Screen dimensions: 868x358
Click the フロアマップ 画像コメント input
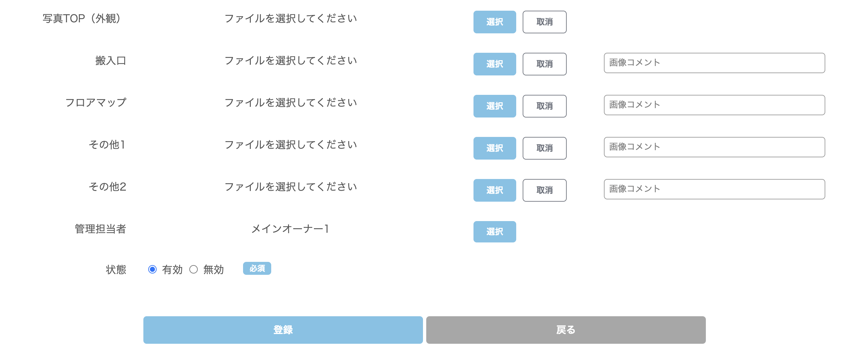[714, 105]
